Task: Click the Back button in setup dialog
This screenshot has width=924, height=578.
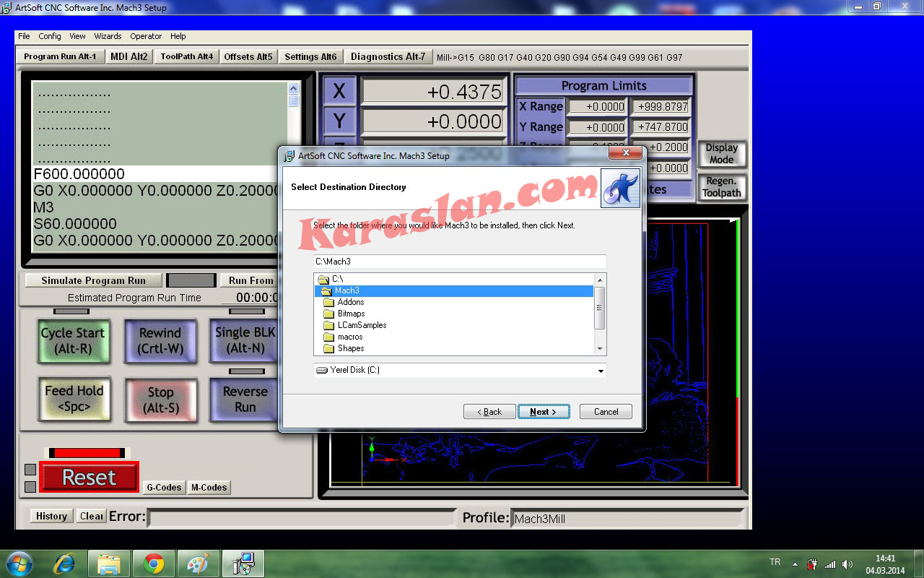Action: tap(489, 412)
